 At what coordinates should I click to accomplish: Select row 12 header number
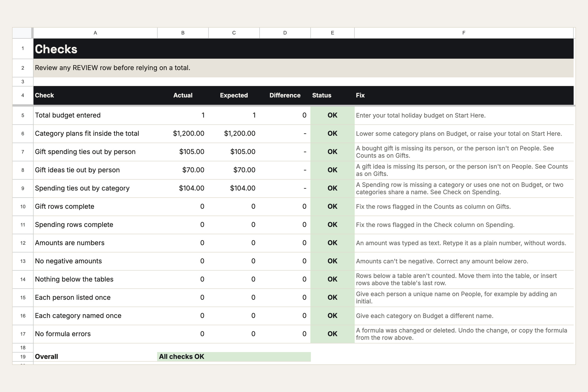[x=23, y=243]
